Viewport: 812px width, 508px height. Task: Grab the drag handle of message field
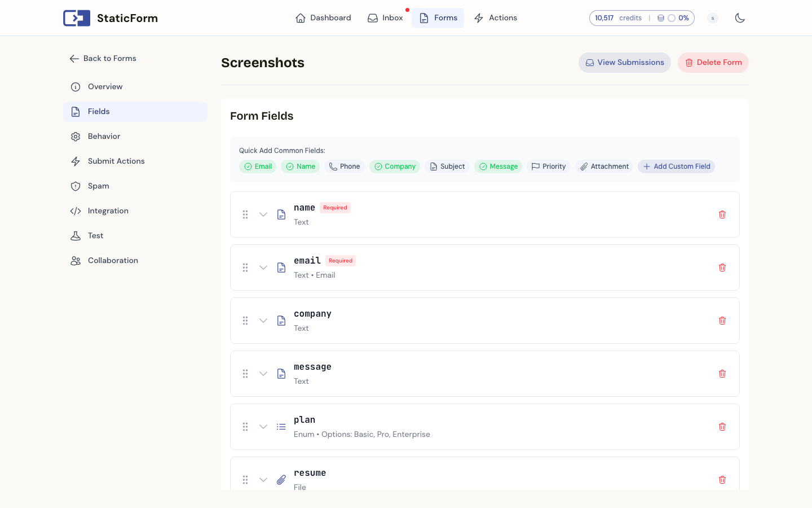click(245, 374)
